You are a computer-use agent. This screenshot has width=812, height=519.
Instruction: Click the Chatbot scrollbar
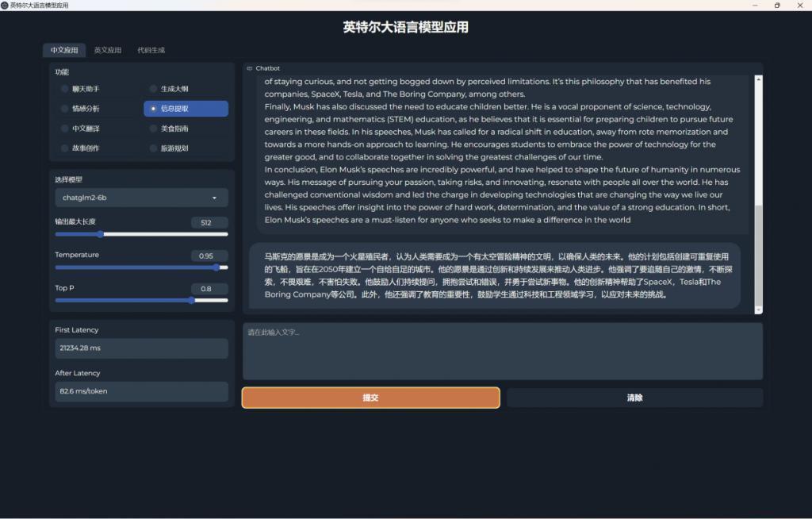(759, 143)
